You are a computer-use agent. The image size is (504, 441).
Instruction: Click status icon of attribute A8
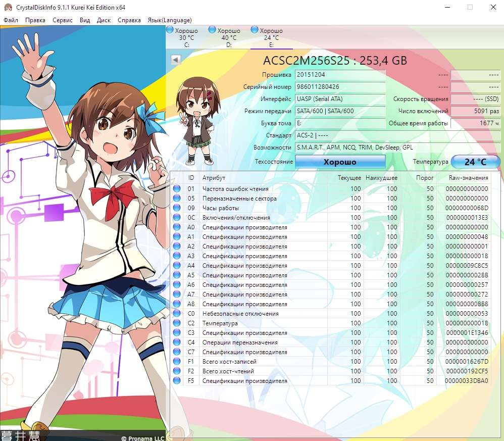[x=177, y=304]
